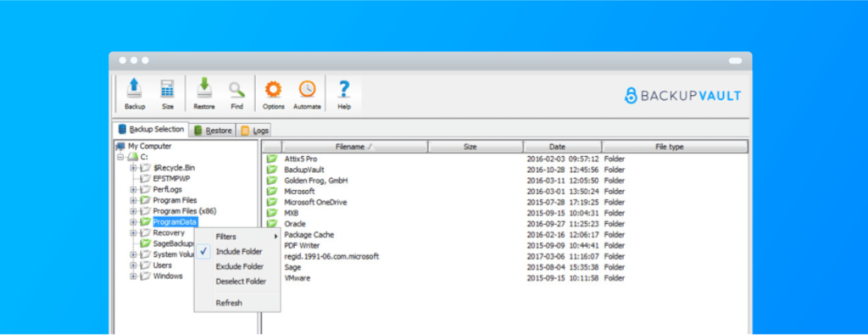The image size is (868, 335).
Task: Select the Recovery folder in tree
Action: (169, 232)
